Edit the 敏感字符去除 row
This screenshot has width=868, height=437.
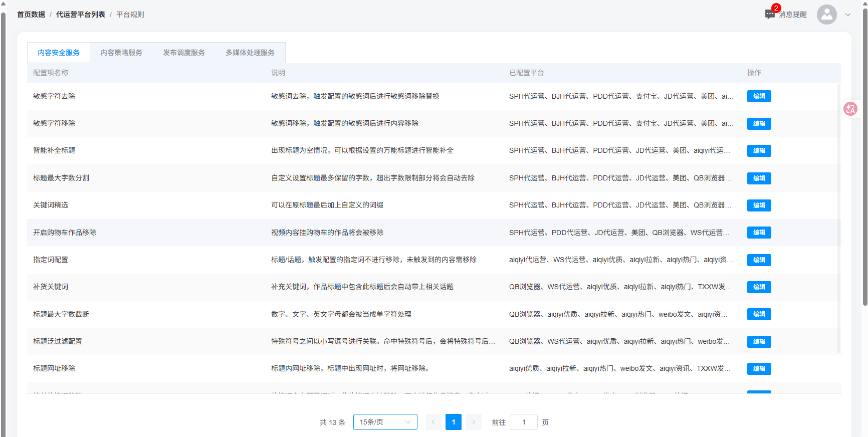[759, 96]
